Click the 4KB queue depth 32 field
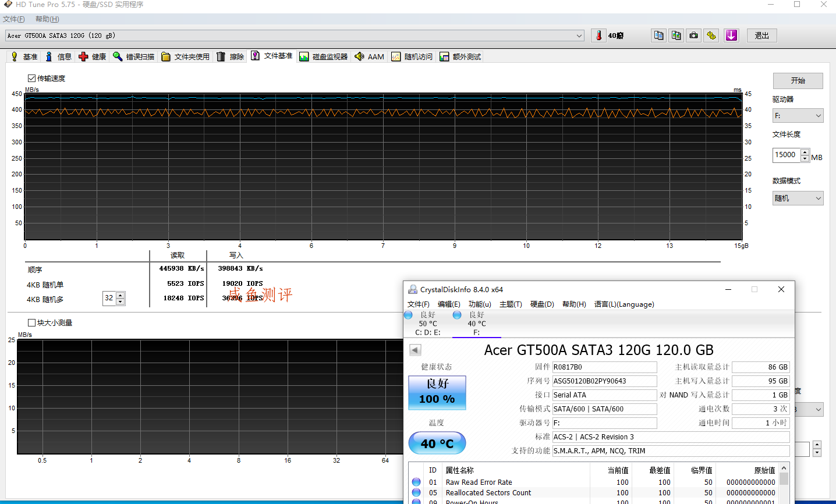Viewport: 836px width, 504px height. coord(109,298)
